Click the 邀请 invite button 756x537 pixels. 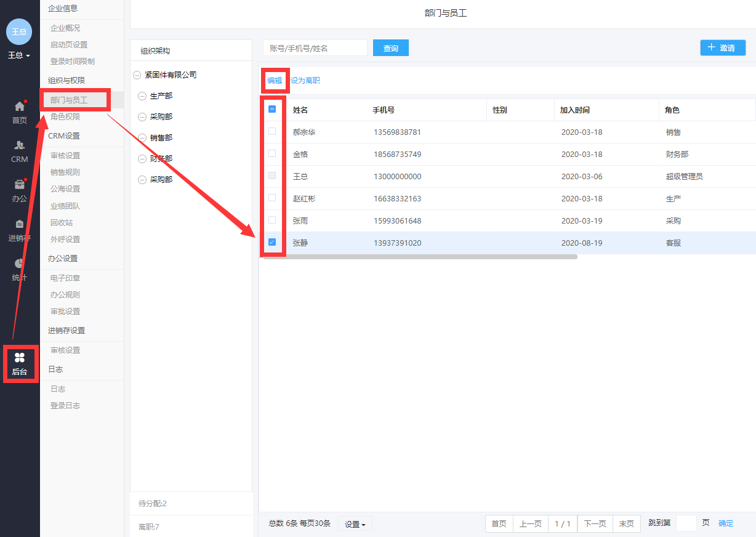point(723,47)
